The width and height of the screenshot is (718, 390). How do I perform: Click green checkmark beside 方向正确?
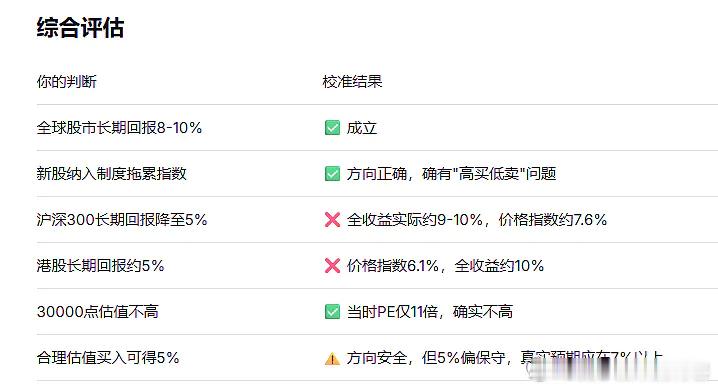point(332,174)
